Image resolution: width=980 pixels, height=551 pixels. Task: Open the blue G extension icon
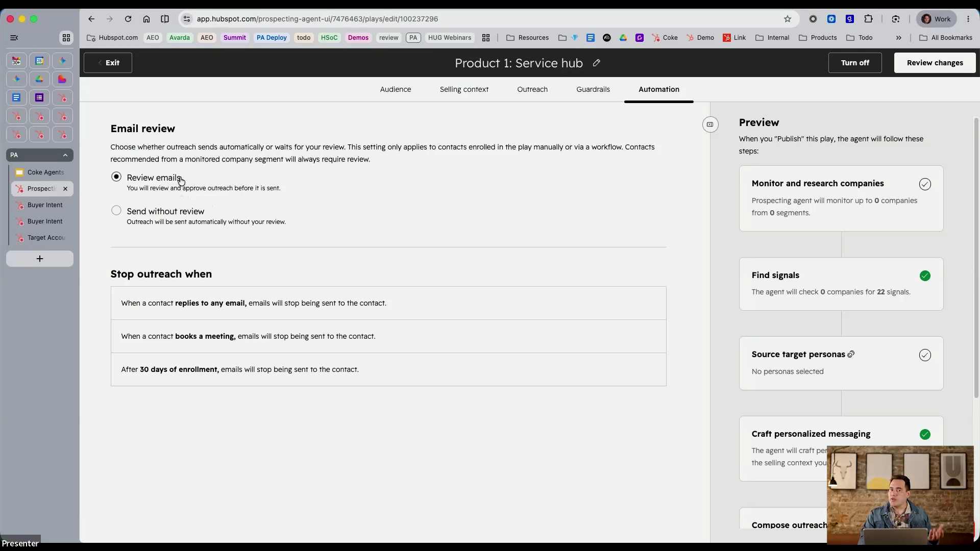click(850, 19)
